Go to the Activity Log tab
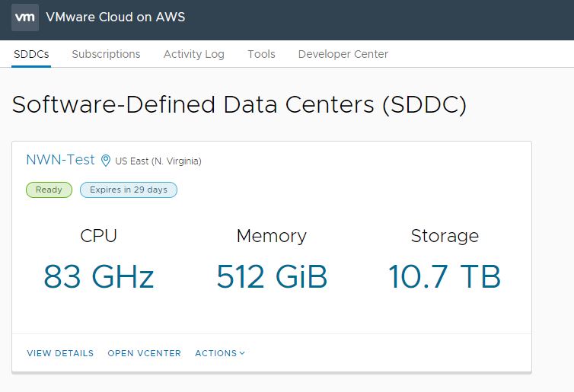This screenshot has width=574, height=392. (193, 54)
